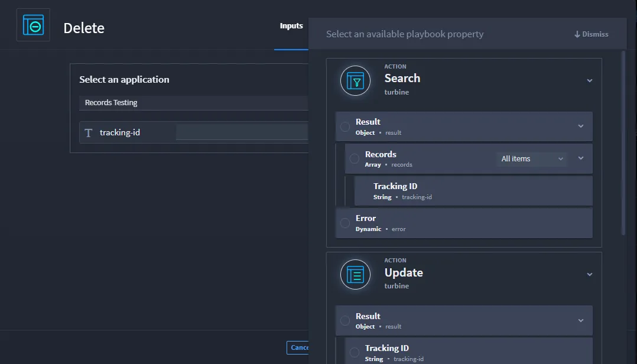Choose Tracking ID under Search Records

coord(473,191)
